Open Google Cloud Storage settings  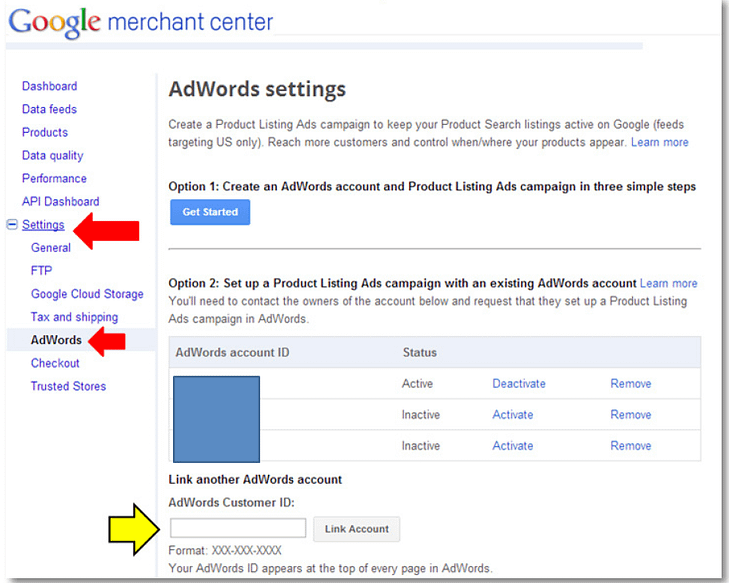click(x=87, y=294)
